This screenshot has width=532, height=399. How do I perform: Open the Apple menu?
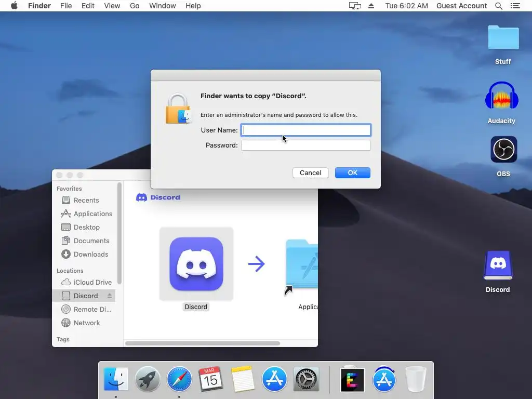(14, 6)
